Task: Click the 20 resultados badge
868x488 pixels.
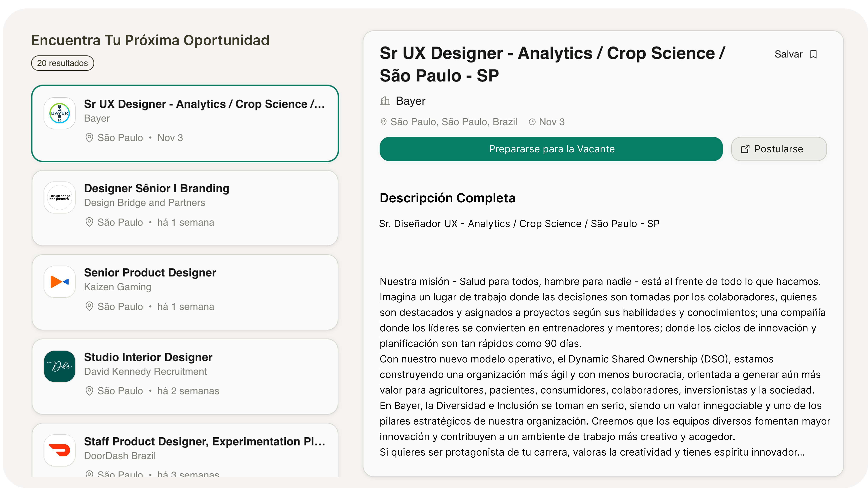Action: pyautogui.click(x=62, y=63)
